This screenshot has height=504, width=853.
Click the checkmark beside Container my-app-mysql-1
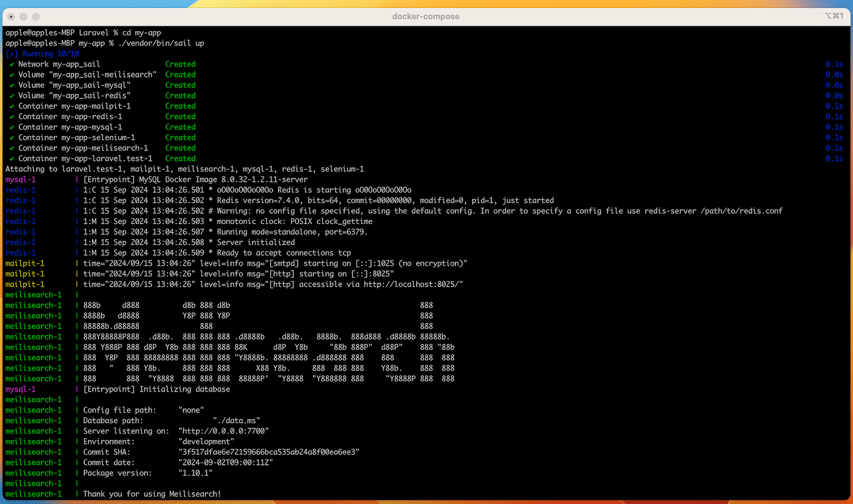[12, 127]
